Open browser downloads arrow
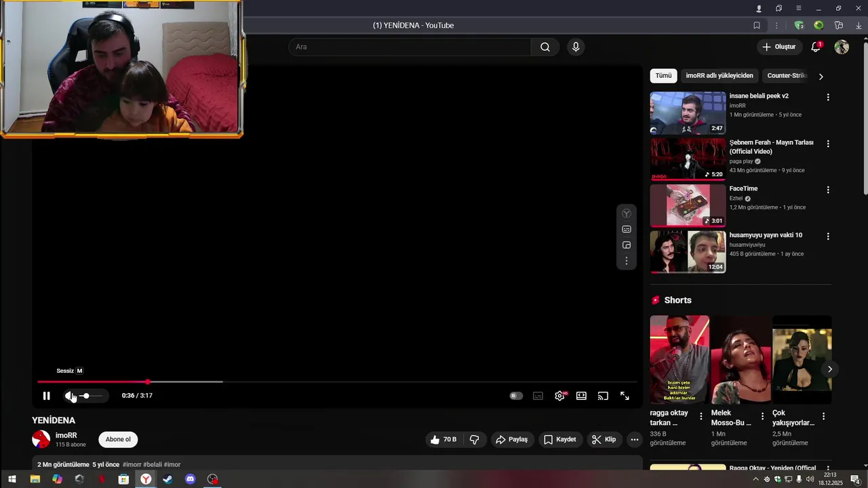This screenshot has height=488, width=868. 859,25
